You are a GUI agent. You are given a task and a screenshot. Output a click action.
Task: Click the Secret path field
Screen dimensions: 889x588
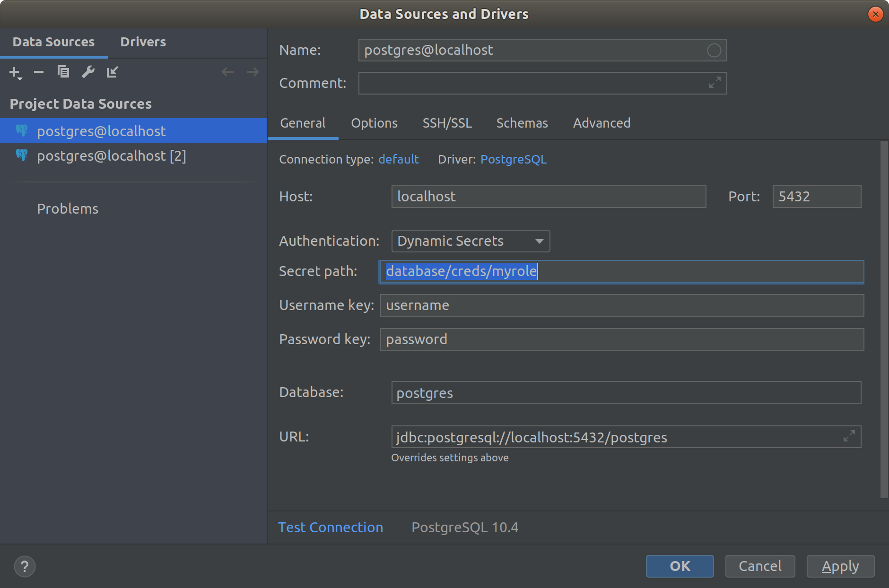pos(621,271)
